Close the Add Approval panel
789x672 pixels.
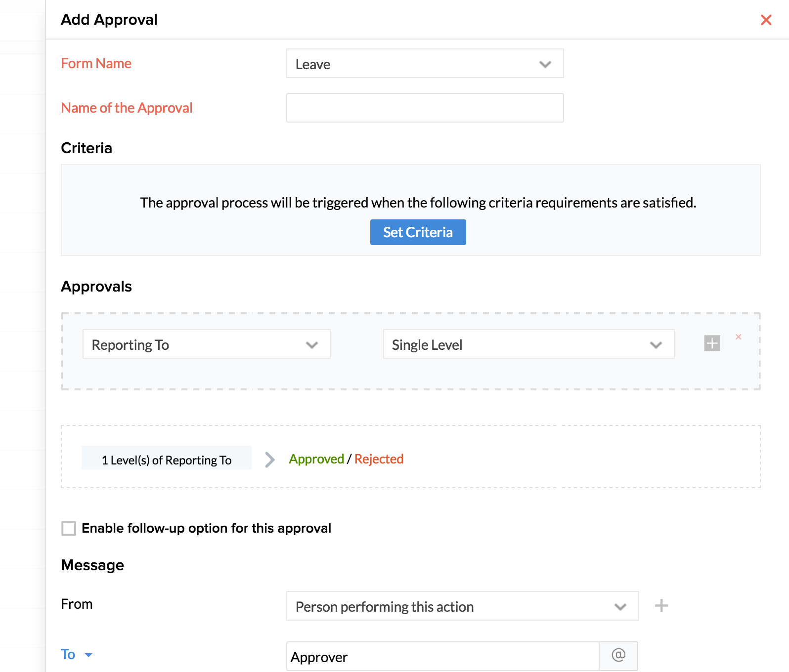tap(766, 20)
